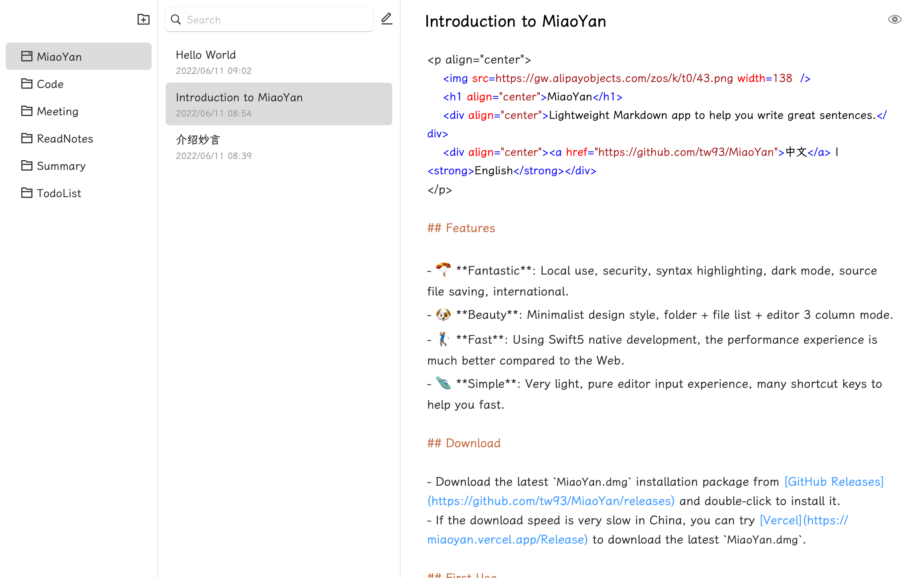The image size is (924, 578).
Task: Click the date 2022/06/11 09:02
Action: point(214,71)
